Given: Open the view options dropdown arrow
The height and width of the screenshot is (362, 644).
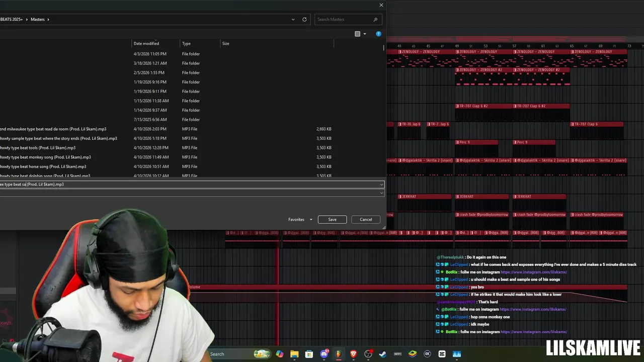Looking at the screenshot, I should pos(364,34).
